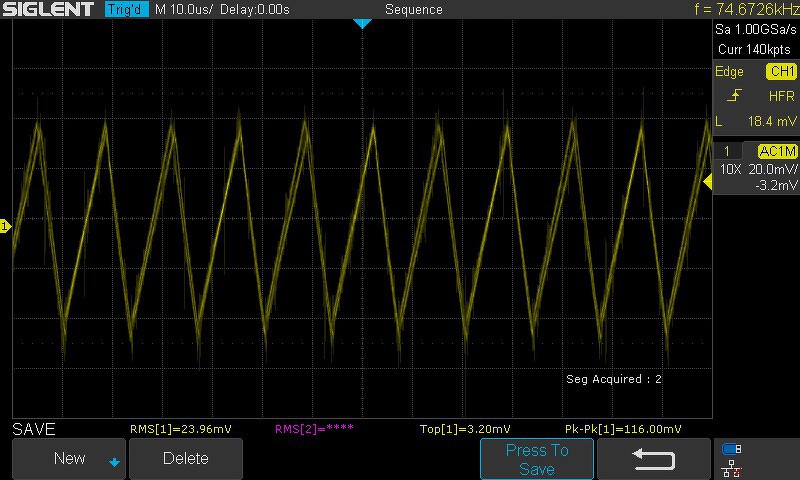Click the RMS[1]=23.96mV measurement
The height and width of the screenshot is (480, 800).
point(181,429)
